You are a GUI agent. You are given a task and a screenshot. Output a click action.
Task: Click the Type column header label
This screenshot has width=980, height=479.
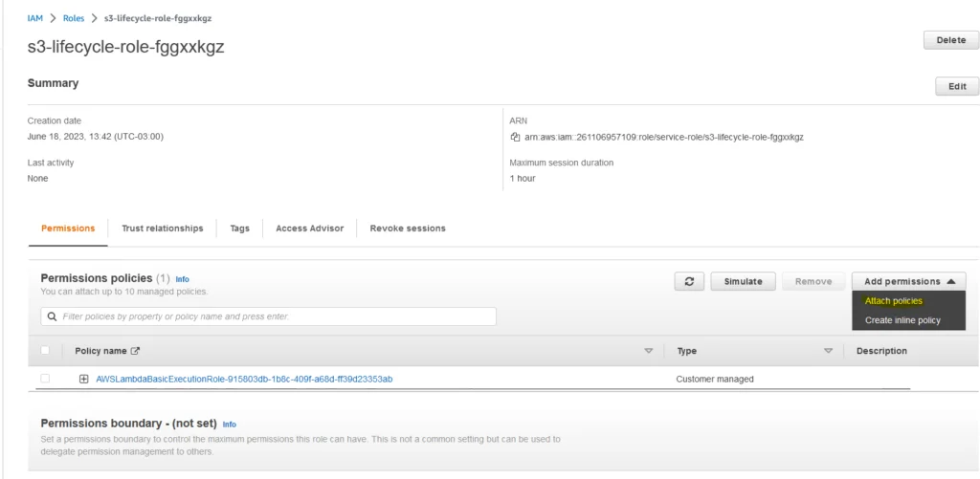pos(687,351)
